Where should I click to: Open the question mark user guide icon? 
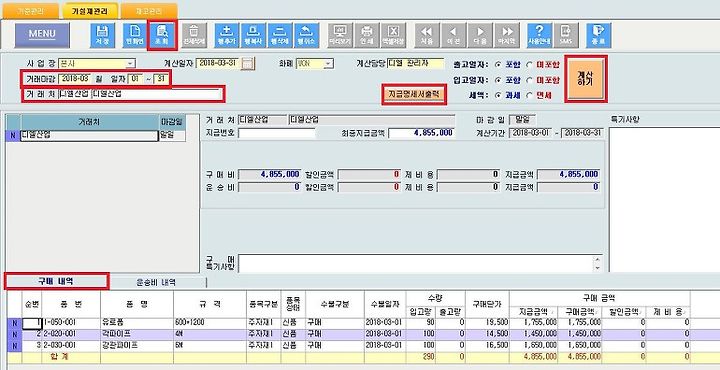tap(539, 35)
